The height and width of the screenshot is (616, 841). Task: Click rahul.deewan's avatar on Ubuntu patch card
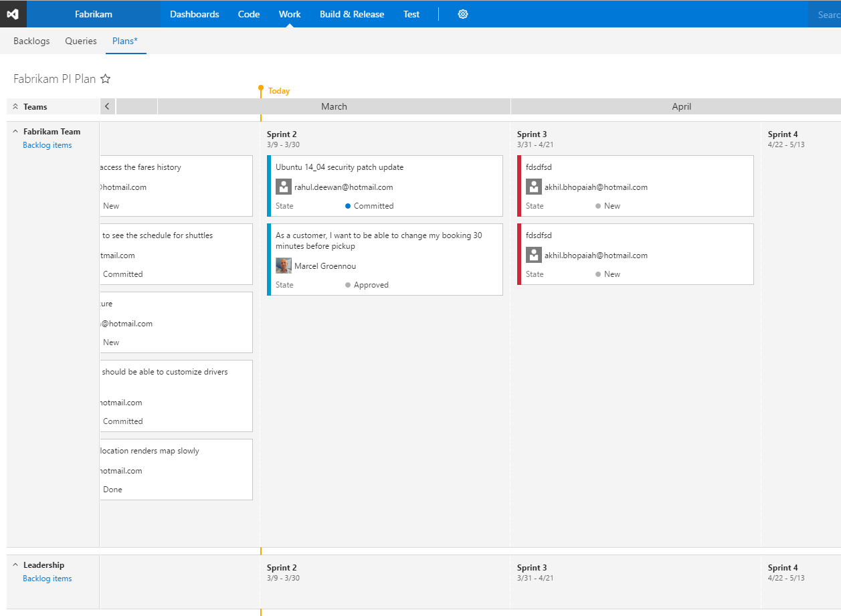click(283, 187)
